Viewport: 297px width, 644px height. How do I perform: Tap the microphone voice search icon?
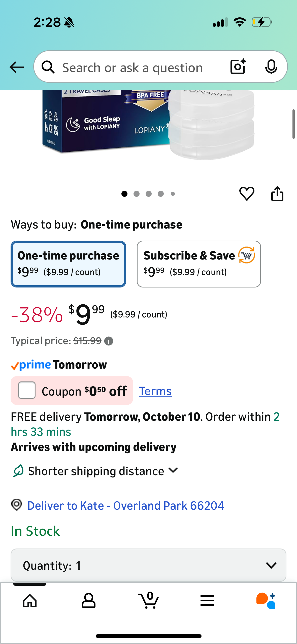pos(271,67)
